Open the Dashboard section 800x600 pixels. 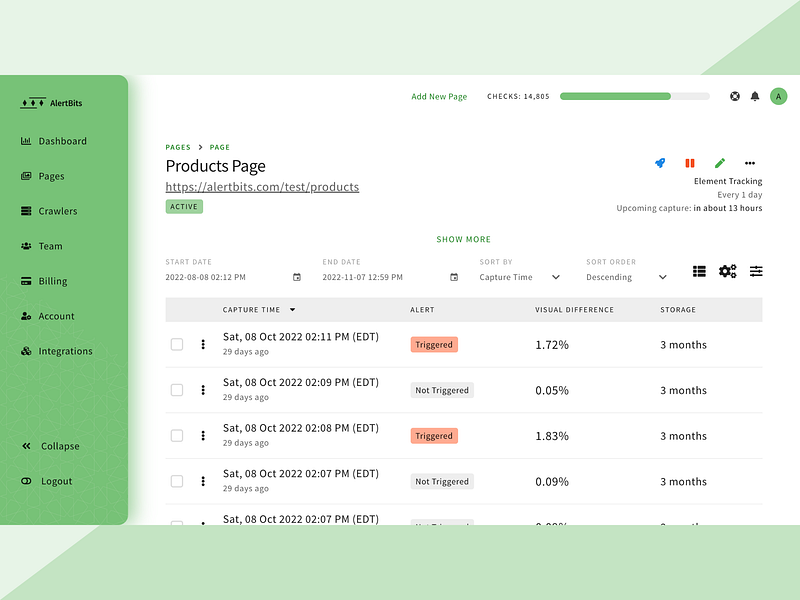(x=54, y=141)
